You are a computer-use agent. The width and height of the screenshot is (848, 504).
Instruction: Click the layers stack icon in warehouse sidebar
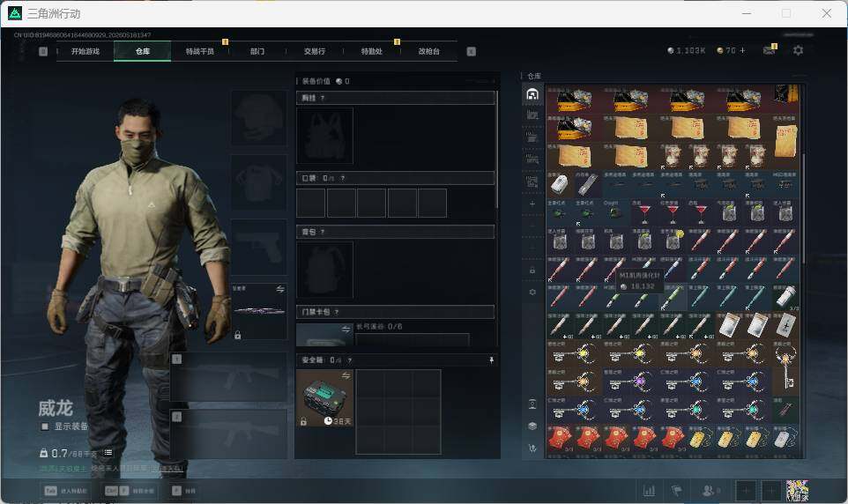[x=532, y=426]
